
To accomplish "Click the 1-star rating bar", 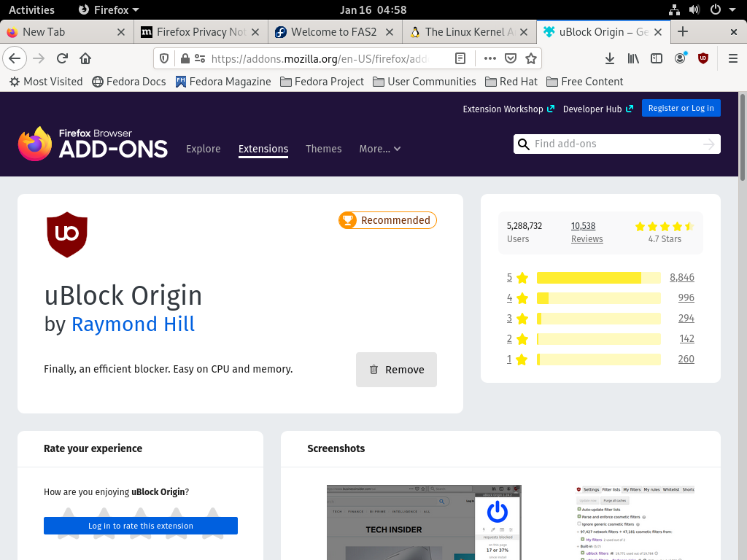I will click(x=598, y=359).
